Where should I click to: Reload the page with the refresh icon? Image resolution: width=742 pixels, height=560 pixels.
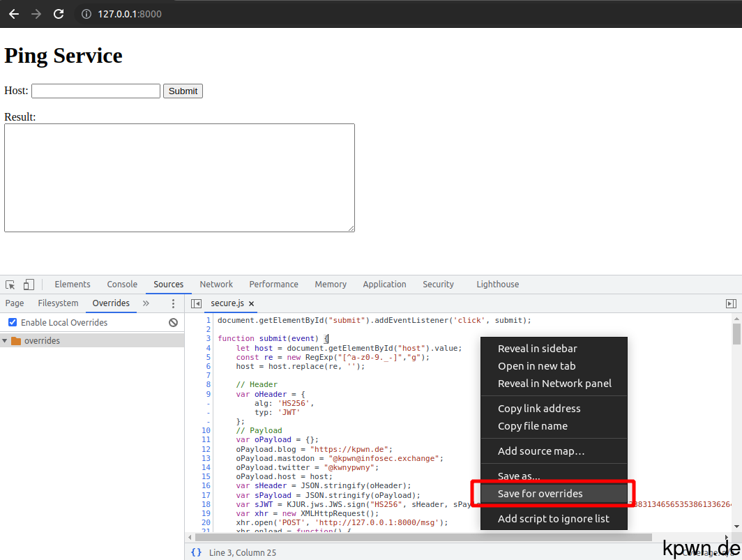point(57,13)
